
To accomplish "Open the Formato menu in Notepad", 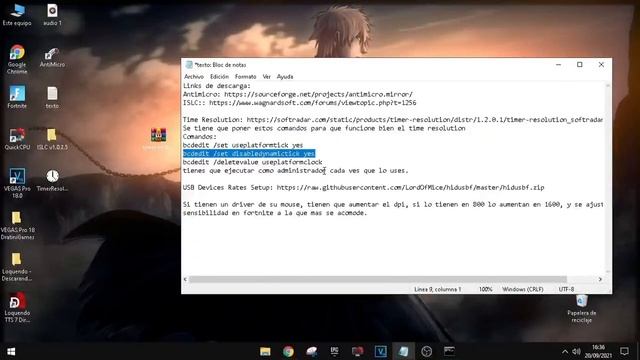I will tap(245, 77).
